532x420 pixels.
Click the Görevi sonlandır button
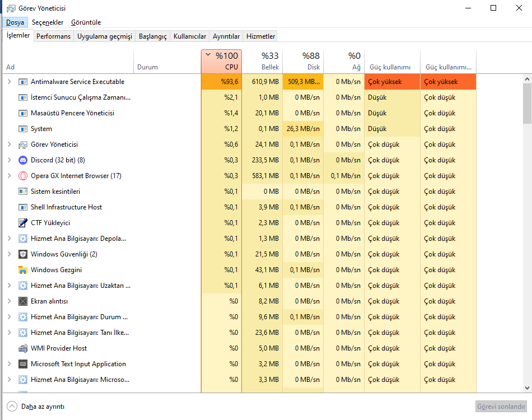(501, 407)
